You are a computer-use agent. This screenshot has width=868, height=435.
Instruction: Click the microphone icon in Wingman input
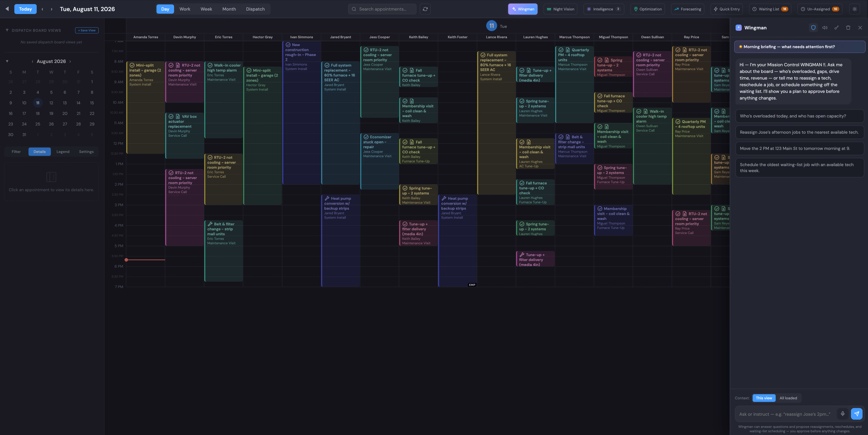[x=842, y=414]
